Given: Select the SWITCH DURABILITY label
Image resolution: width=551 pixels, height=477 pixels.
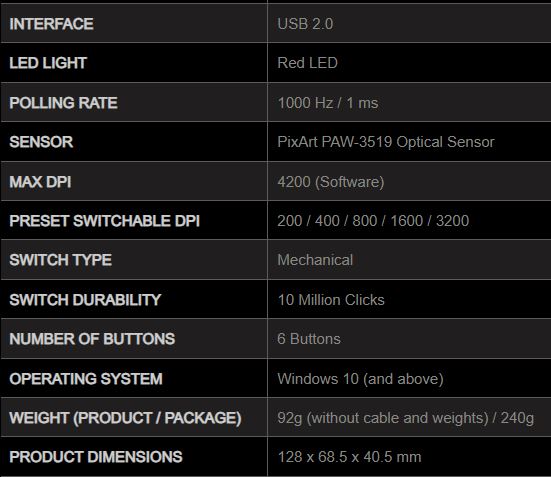Looking at the screenshot, I should (85, 300).
